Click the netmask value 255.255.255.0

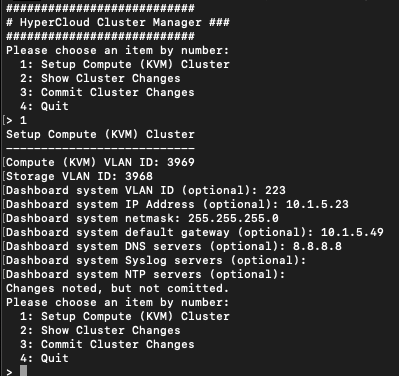[233, 218]
